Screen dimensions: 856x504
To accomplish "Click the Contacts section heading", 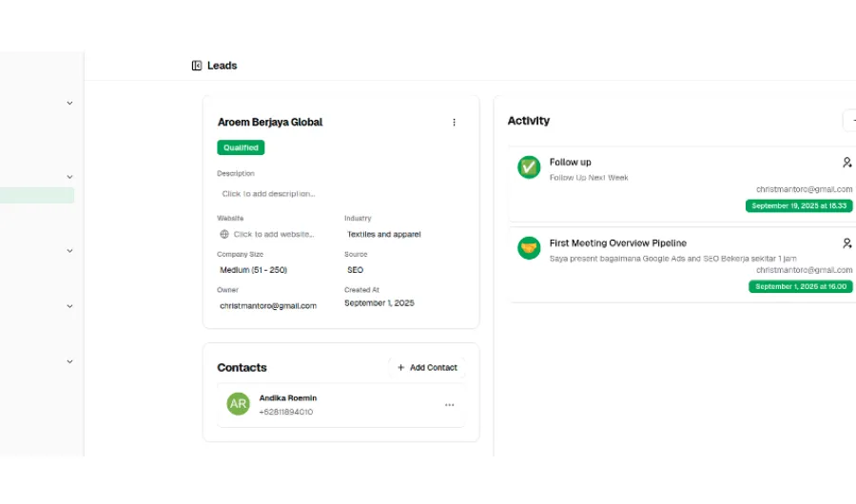I will click(x=242, y=367).
